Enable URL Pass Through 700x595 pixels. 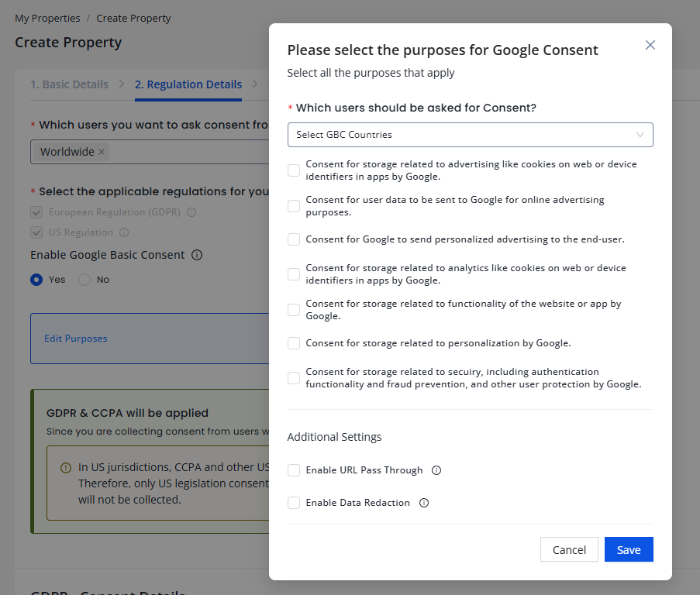click(294, 469)
